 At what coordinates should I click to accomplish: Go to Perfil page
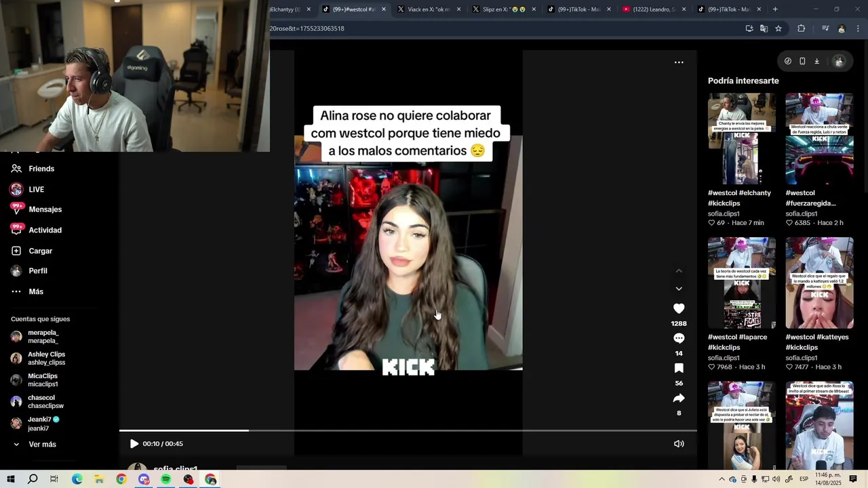click(x=37, y=271)
